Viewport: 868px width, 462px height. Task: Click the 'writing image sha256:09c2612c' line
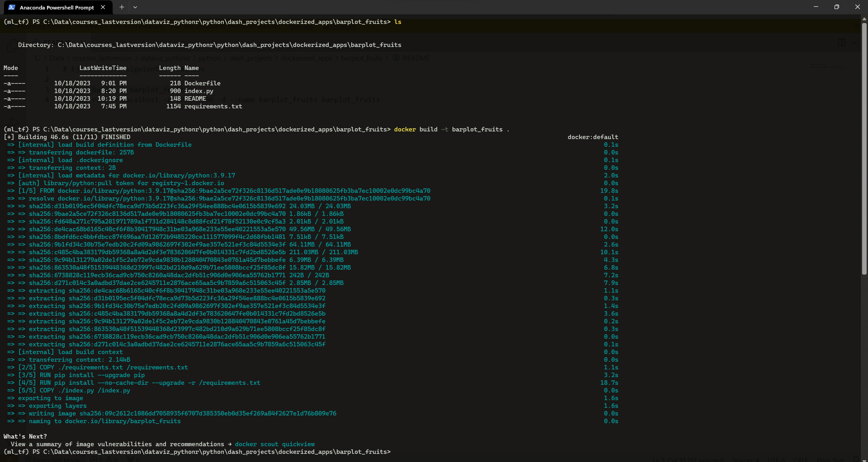click(x=172, y=413)
